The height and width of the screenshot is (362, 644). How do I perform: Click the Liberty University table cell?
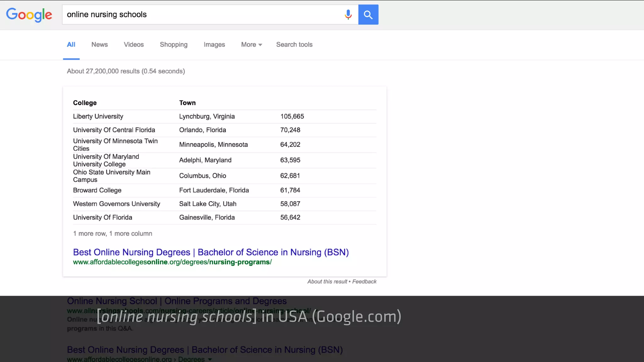[98, 116]
